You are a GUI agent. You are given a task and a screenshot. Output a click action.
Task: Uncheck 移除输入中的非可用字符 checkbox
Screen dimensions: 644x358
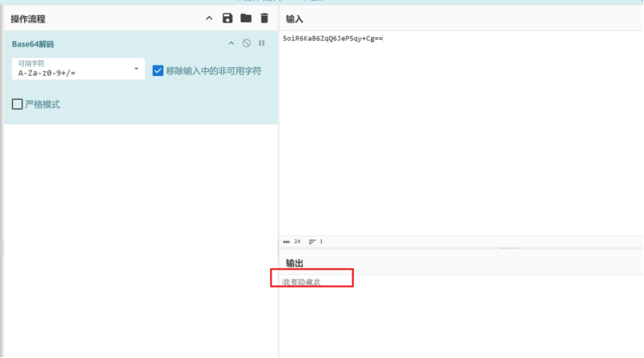[158, 71]
